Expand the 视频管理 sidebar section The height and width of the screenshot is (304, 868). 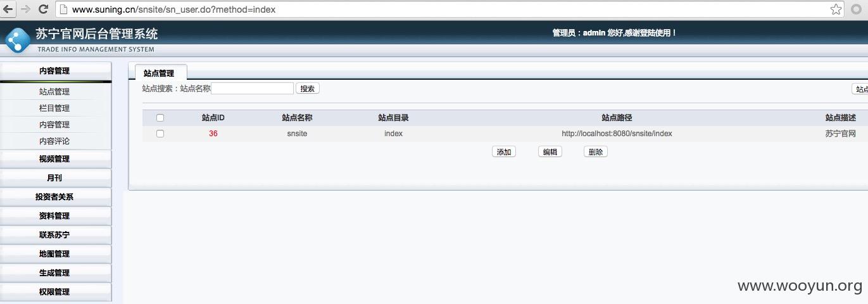(x=56, y=159)
